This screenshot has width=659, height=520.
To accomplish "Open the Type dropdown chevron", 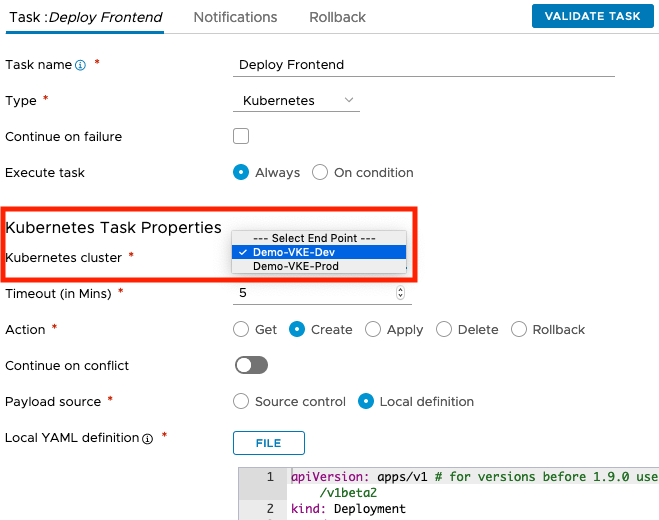I will 349,100.
